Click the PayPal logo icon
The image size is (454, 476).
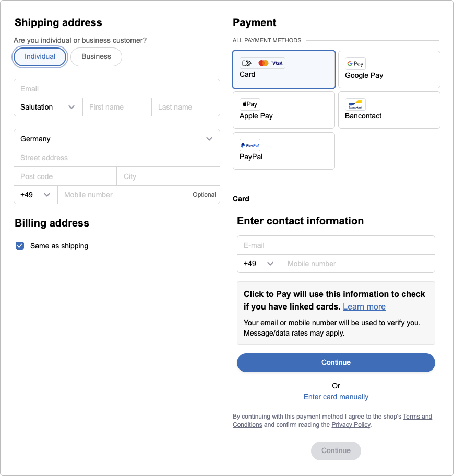tap(250, 145)
